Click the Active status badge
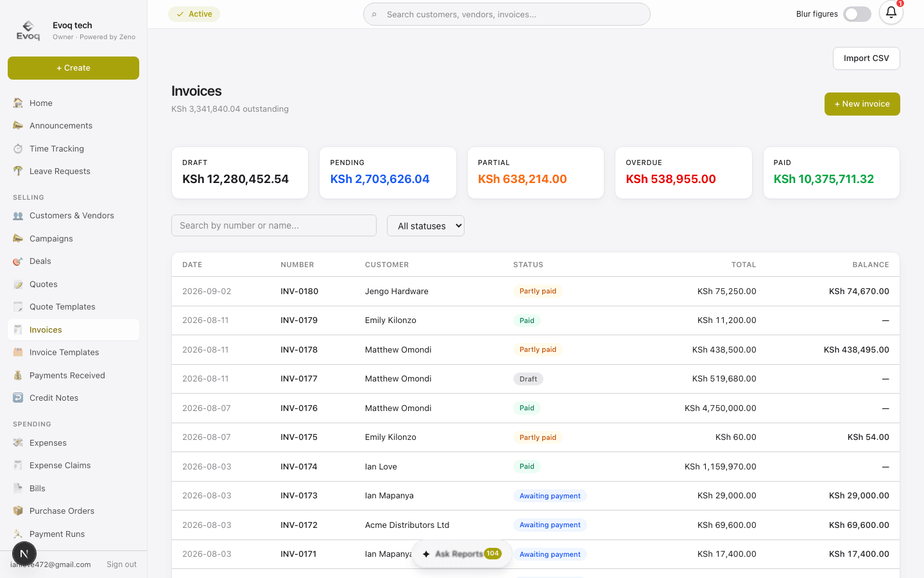924x578 pixels. [194, 14]
